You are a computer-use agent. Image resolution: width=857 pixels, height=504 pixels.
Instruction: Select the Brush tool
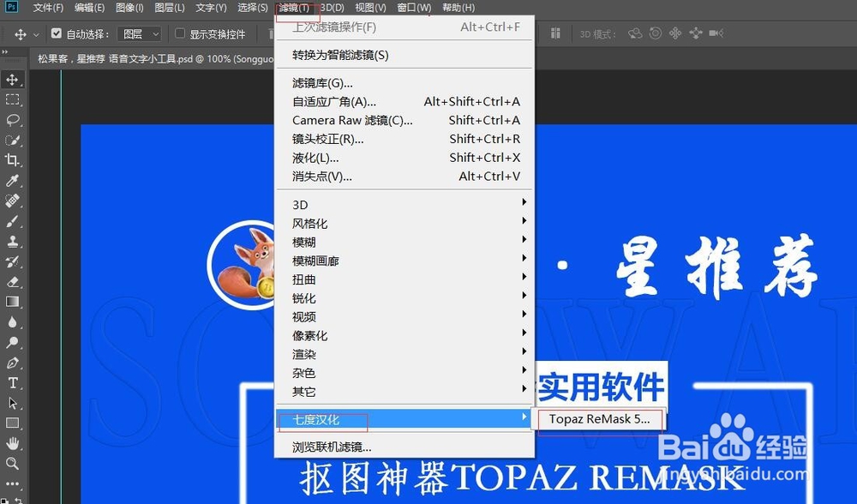click(13, 221)
